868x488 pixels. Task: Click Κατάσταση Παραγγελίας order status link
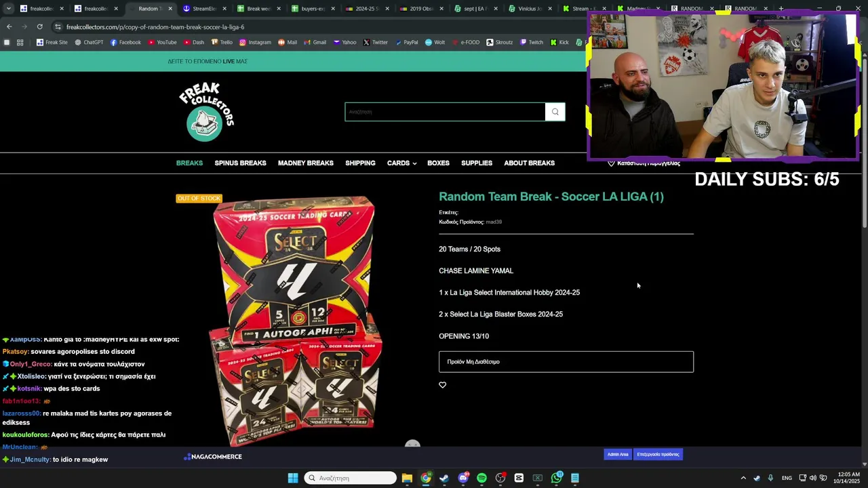(x=644, y=163)
